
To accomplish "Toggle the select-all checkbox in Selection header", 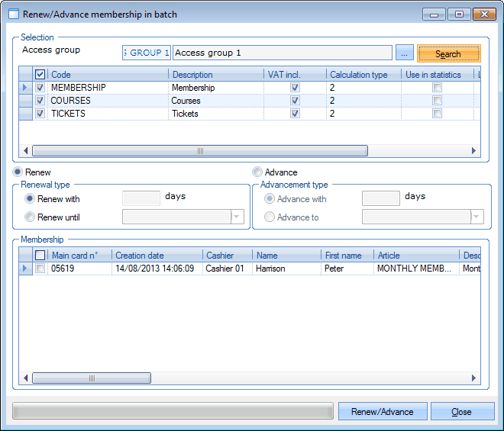I will point(40,75).
